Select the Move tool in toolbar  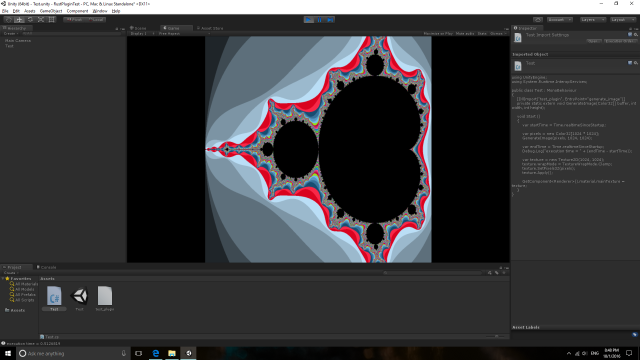(19, 20)
